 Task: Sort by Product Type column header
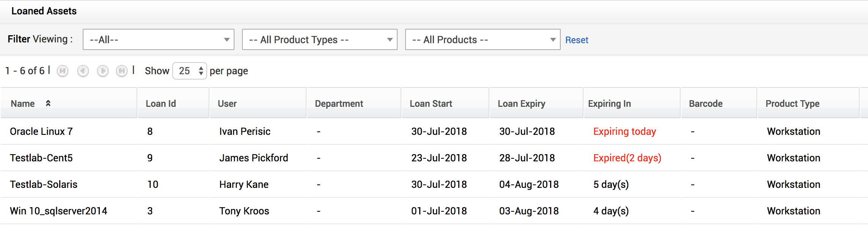click(x=793, y=103)
